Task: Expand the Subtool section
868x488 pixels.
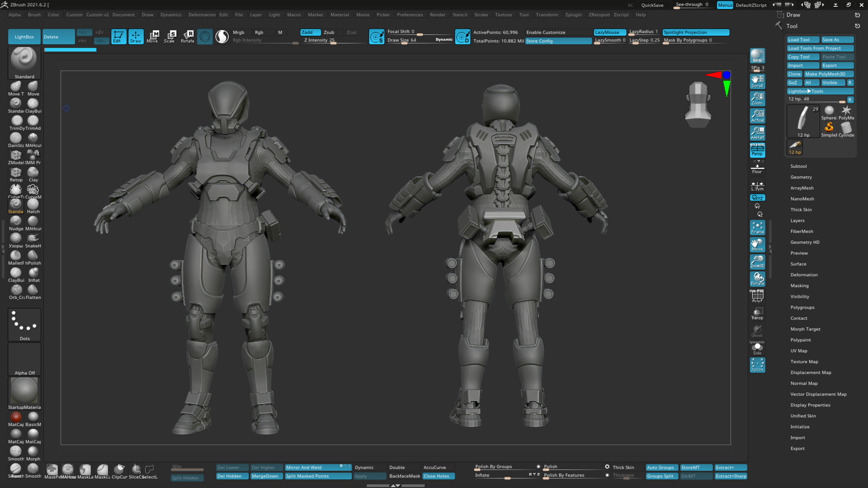Action: click(798, 166)
